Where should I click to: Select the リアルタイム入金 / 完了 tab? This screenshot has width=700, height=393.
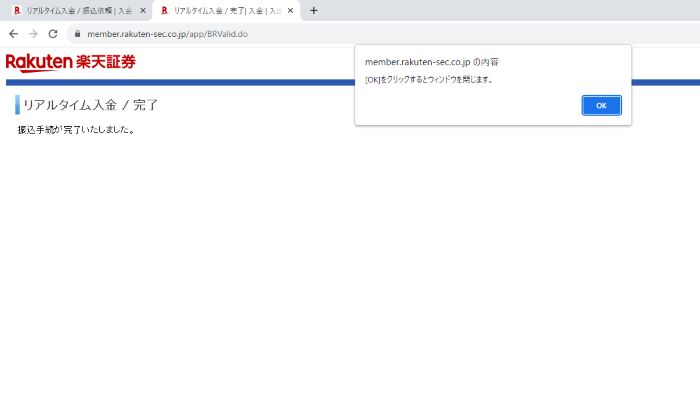click(226, 11)
